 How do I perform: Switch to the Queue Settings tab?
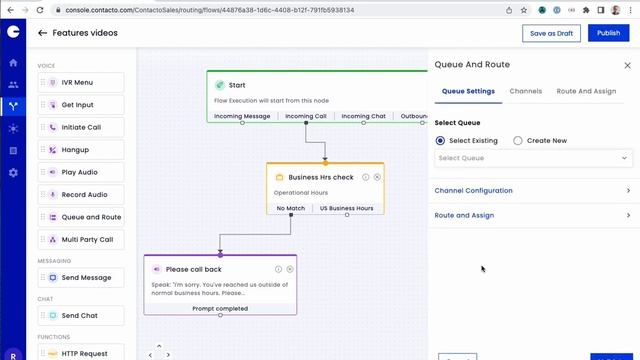(x=468, y=91)
